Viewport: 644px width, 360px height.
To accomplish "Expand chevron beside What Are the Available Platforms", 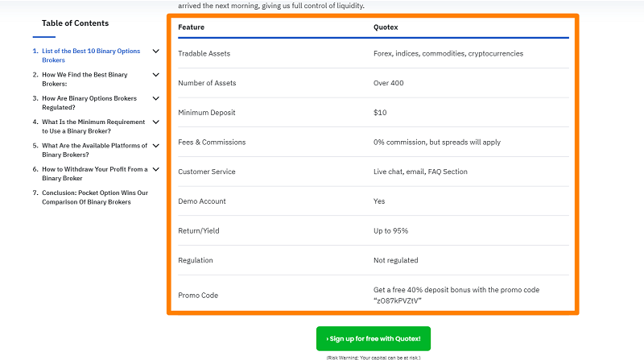I will [155, 146].
